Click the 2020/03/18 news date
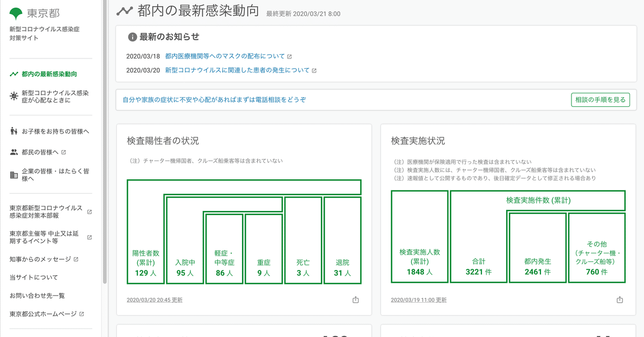 pyautogui.click(x=143, y=56)
